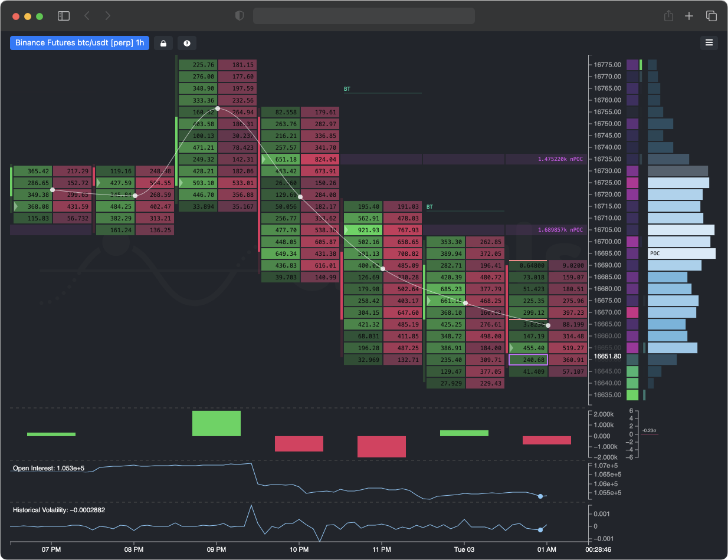Toggle the browser sidebar icon
The image size is (728, 560).
[64, 16]
